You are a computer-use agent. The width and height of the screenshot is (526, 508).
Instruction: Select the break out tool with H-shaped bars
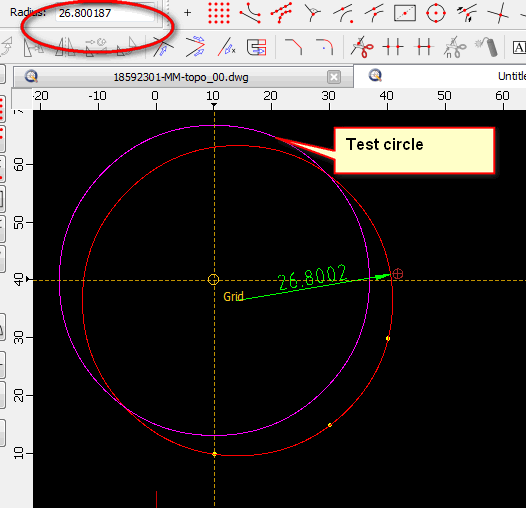424,46
